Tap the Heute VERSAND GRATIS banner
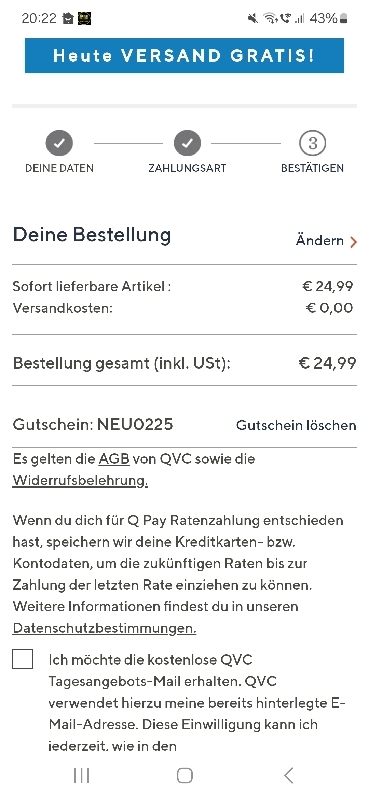This screenshot has height=800, width=369. (x=184, y=55)
